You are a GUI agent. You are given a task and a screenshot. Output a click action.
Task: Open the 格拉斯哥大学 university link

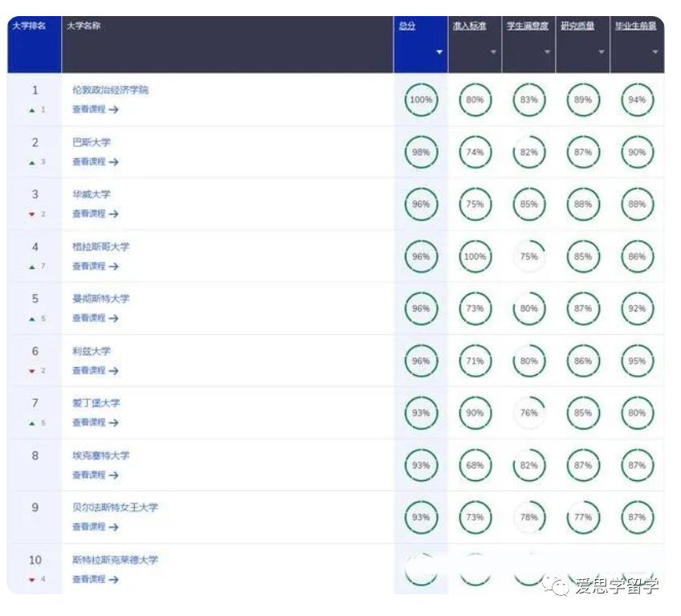[x=100, y=247]
